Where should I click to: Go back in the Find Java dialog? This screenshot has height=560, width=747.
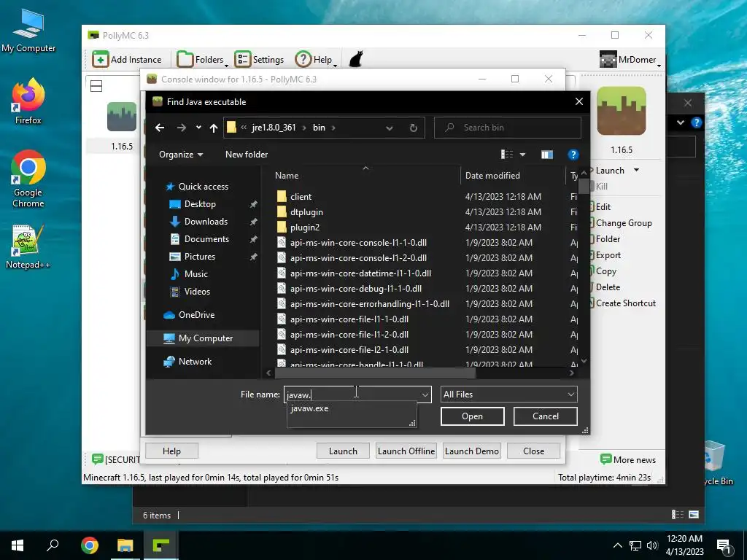(160, 128)
